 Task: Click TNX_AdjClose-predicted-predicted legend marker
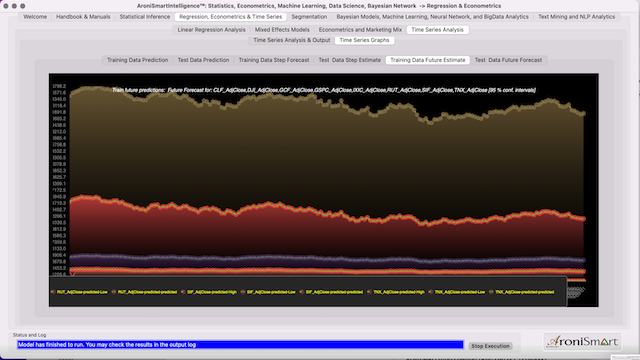491,292
